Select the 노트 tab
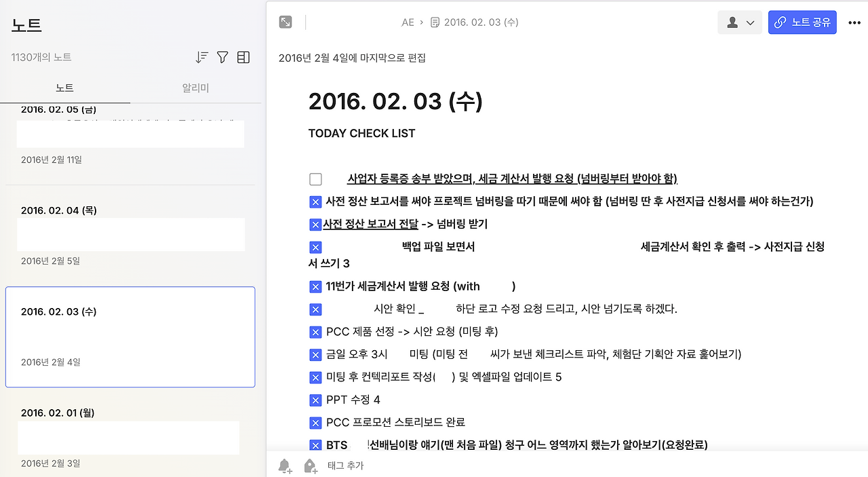 (64, 88)
